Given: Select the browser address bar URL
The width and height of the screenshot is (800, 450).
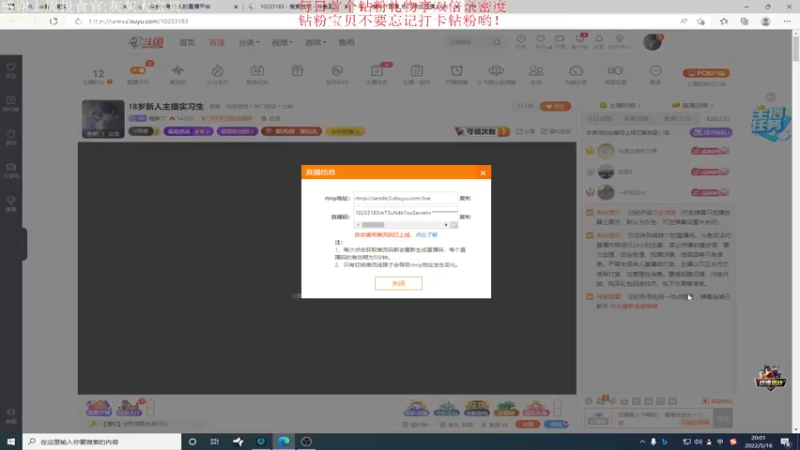Looking at the screenshot, I should tap(138, 21).
